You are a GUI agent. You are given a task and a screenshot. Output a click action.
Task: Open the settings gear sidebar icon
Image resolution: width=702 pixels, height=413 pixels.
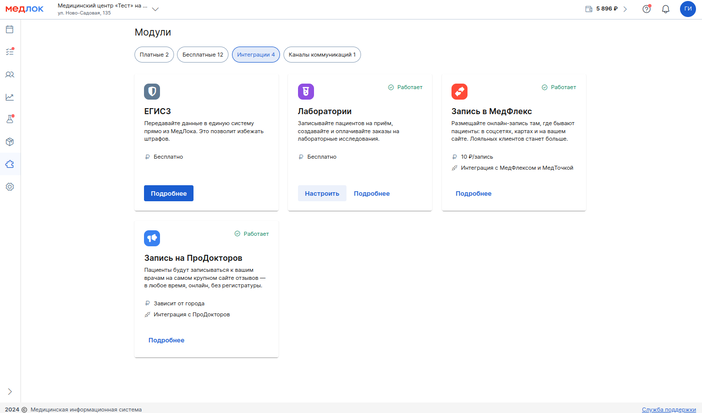9,187
